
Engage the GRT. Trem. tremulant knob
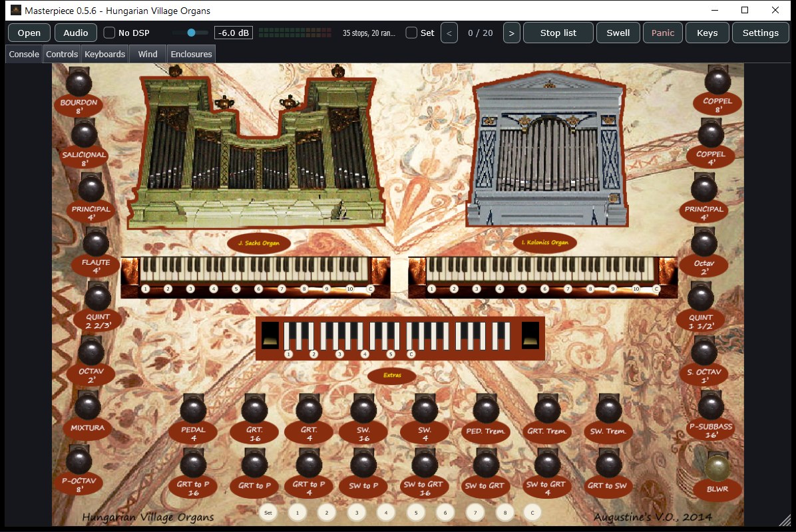click(x=546, y=410)
